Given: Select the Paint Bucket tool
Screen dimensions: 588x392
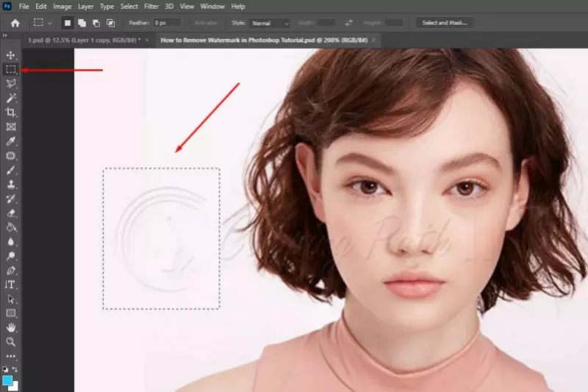Looking at the screenshot, I should [x=10, y=227].
